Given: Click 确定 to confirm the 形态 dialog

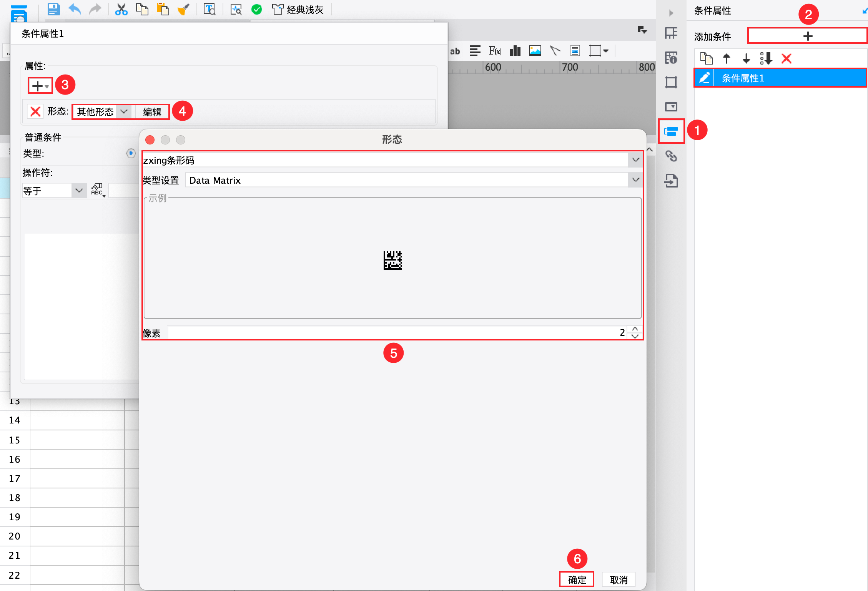Looking at the screenshot, I should click(577, 579).
